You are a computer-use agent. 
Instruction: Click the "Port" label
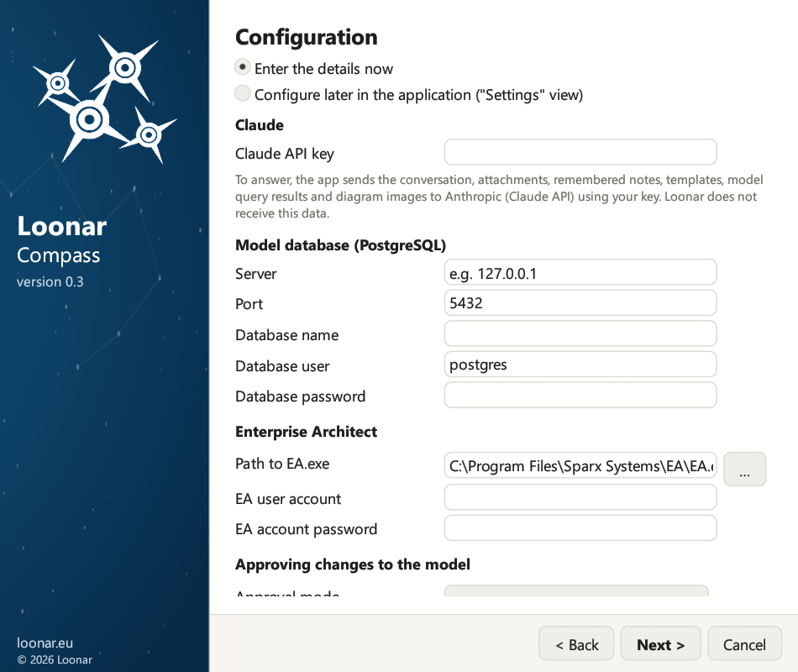tap(249, 304)
